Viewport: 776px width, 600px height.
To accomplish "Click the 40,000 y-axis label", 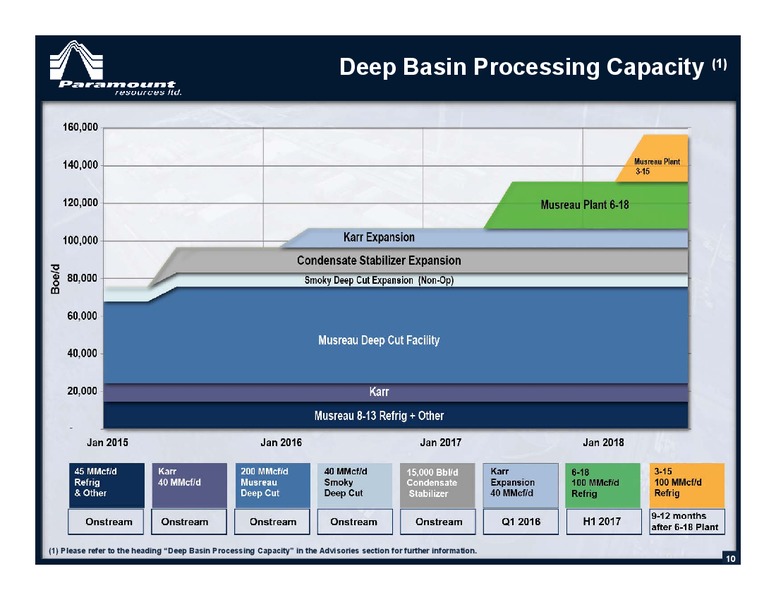I will coord(82,353).
